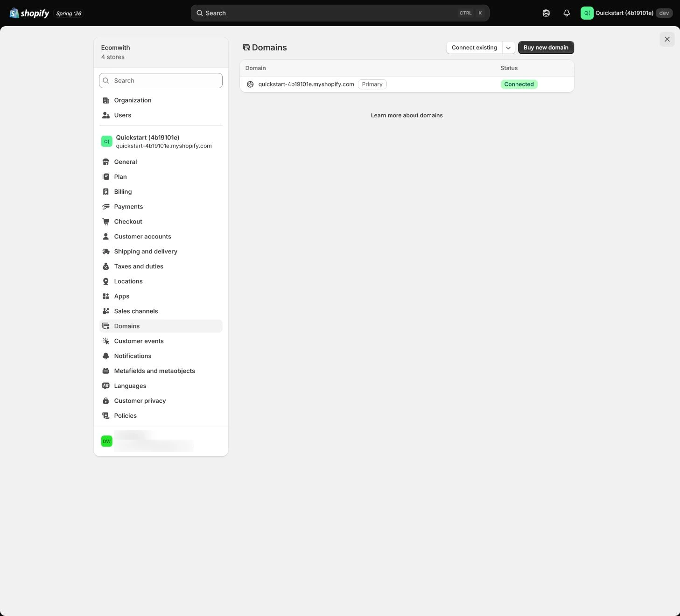Click the sidebar quickstart-4b19101e.myshopify.com store URL

[x=164, y=146]
